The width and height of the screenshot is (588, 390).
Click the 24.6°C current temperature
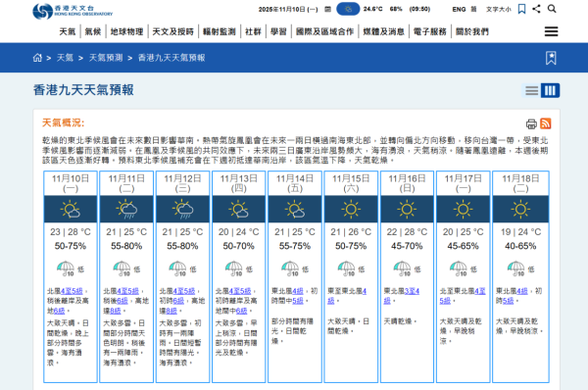(x=372, y=9)
